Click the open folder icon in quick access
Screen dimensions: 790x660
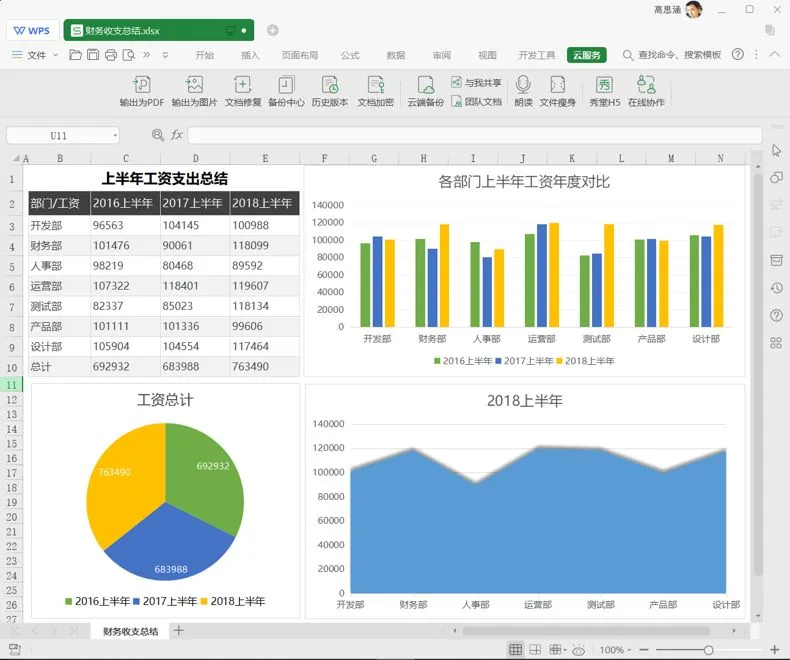point(75,54)
